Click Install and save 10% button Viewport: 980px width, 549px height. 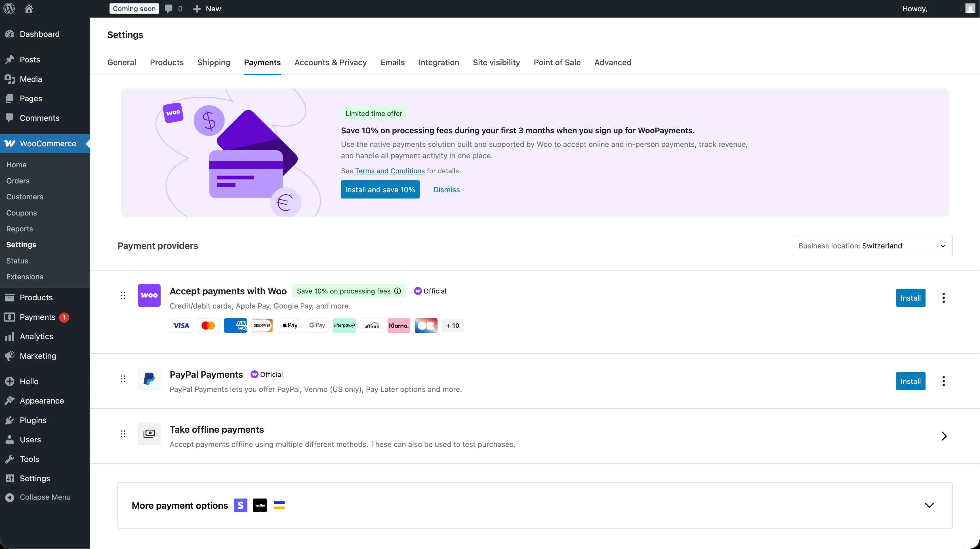[x=380, y=189]
